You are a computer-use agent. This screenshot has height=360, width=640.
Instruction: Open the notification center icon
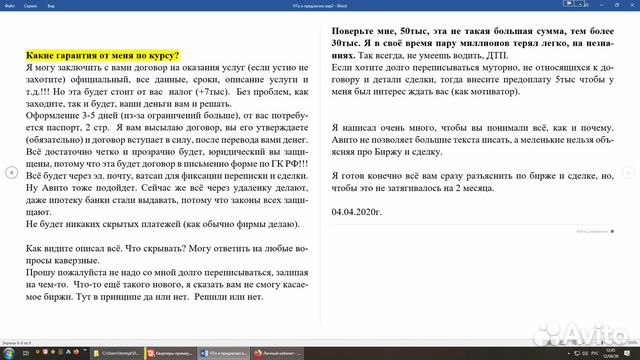[627, 353]
